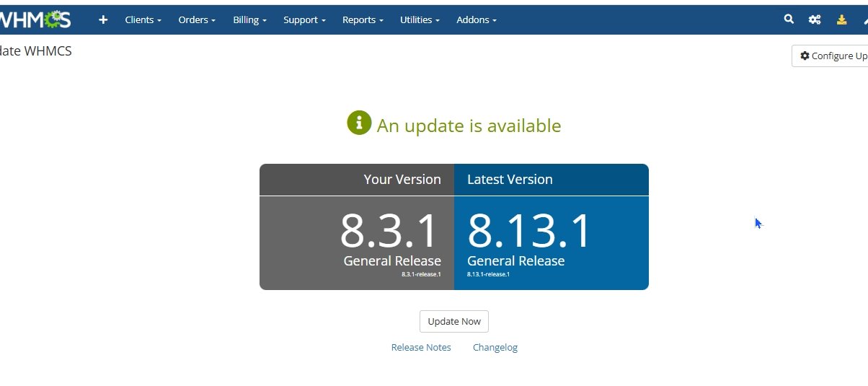
Task: Click the WHMCS logo
Action: 36,20
